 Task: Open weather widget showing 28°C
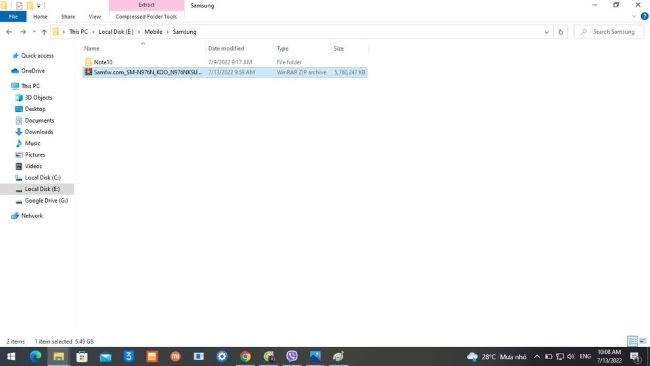pos(497,356)
